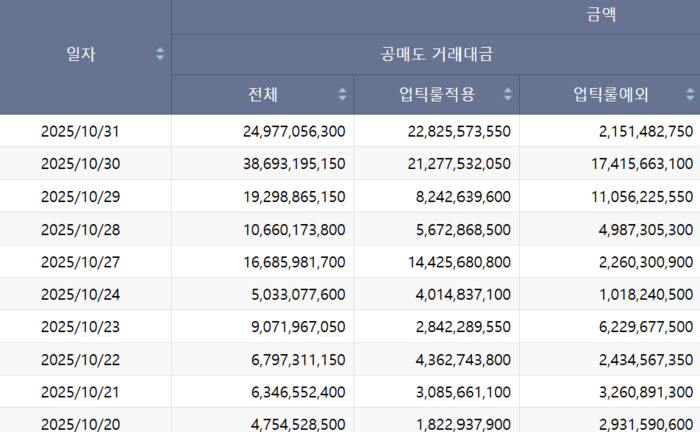Click uptick-applied value 14,425,680,800

point(459,262)
